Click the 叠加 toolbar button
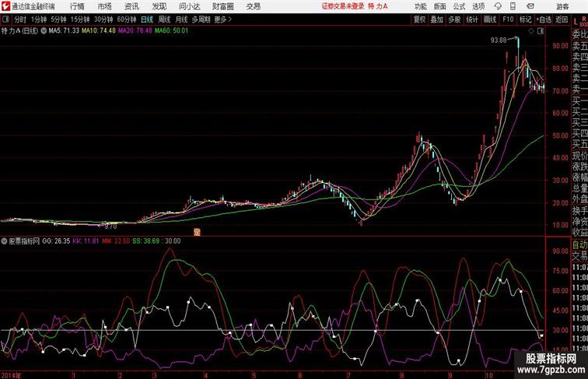The height and width of the screenshot is (379, 588). pyautogui.click(x=437, y=19)
